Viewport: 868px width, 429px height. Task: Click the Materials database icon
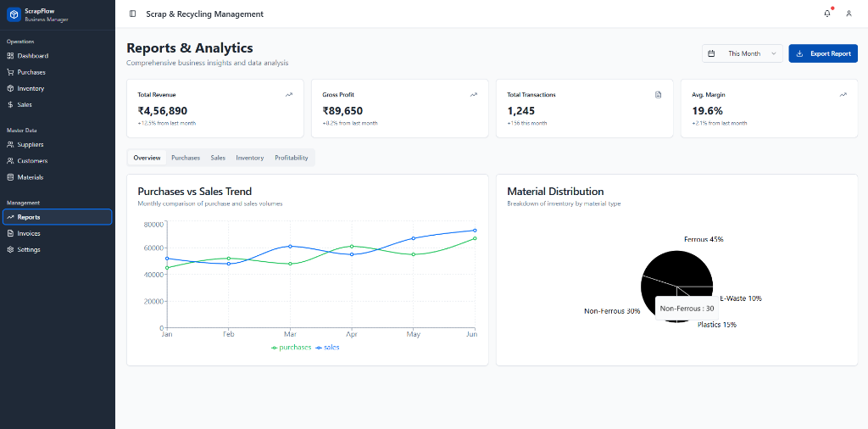click(x=10, y=177)
